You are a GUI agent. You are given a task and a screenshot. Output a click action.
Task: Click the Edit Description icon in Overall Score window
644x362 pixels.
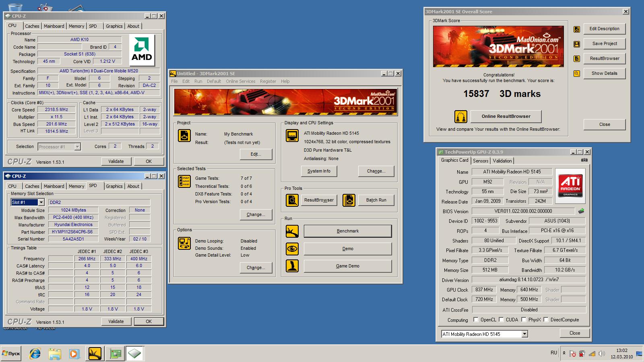577,29
